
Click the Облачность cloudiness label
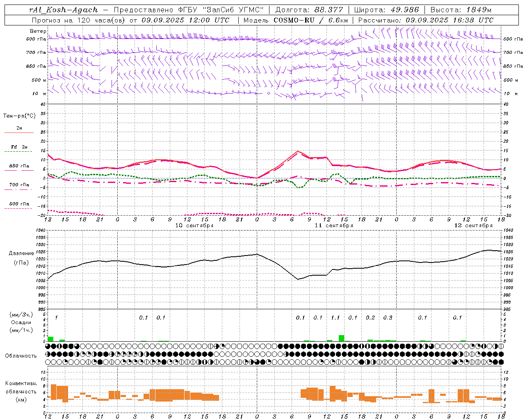(x=21, y=356)
